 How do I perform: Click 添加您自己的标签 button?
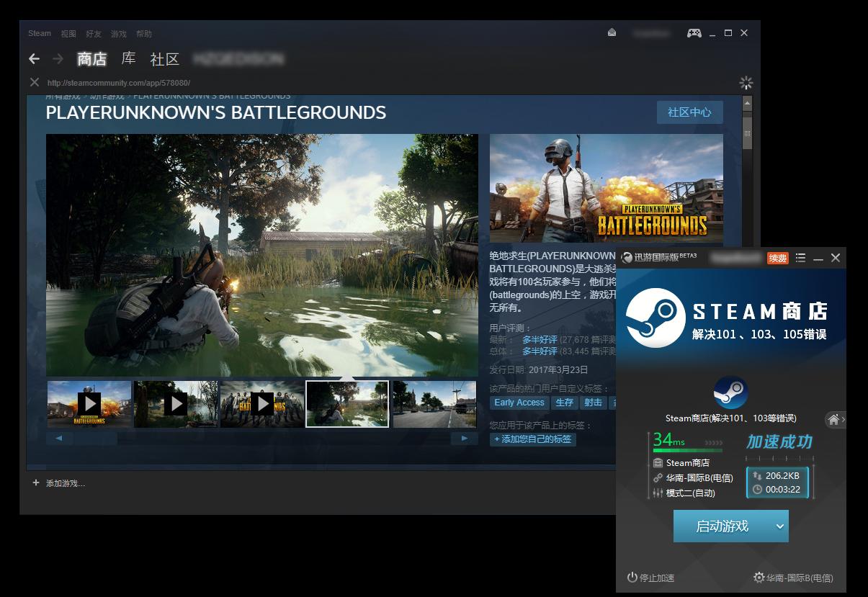(x=533, y=439)
